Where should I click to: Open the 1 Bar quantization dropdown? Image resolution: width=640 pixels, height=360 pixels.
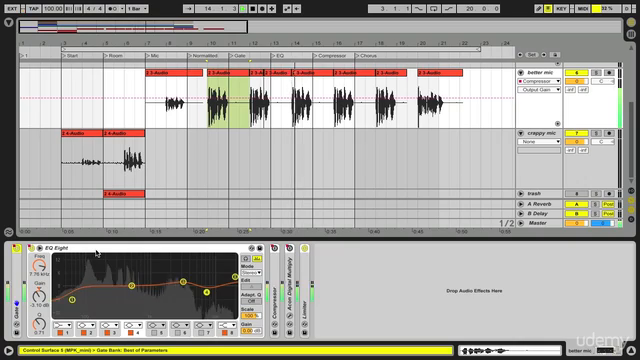point(137,9)
